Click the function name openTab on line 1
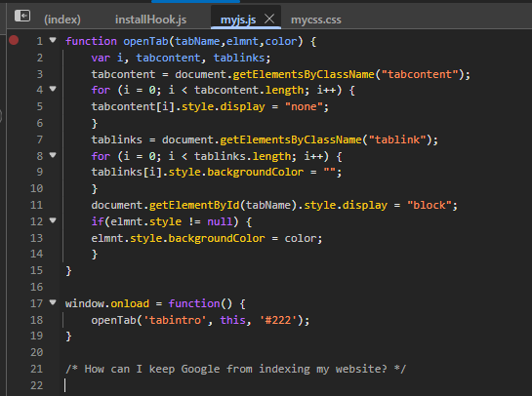The height and width of the screenshot is (396, 532). (x=145, y=41)
